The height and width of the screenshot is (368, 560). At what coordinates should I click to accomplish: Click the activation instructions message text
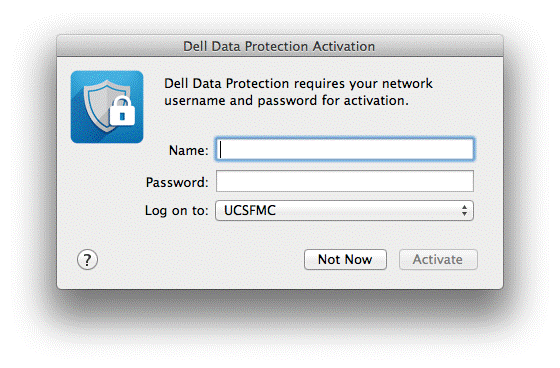tap(298, 92)
